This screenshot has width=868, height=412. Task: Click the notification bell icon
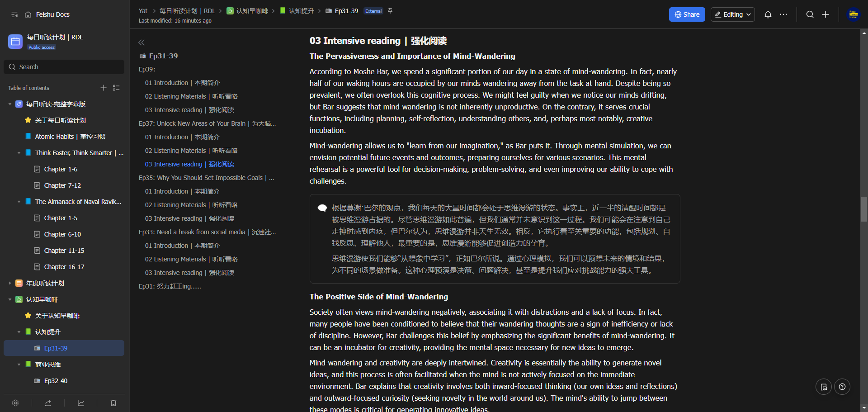tap(768, 14)
